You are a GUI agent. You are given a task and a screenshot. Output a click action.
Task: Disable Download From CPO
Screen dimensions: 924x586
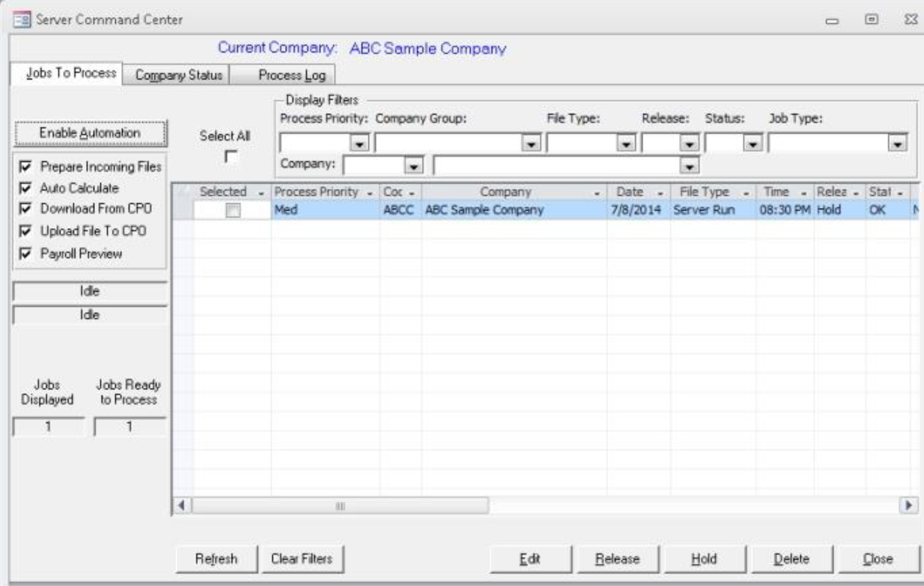point(26,208)
